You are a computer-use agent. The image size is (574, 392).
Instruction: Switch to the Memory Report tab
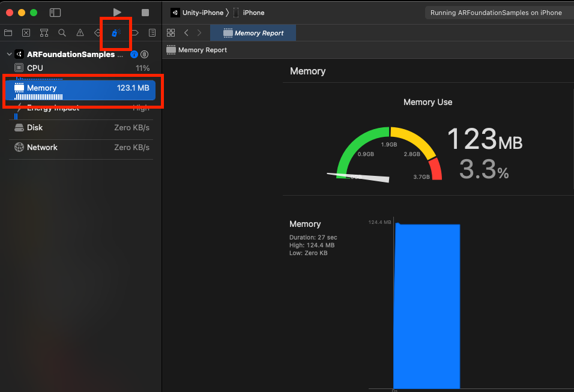click(253, 33)
